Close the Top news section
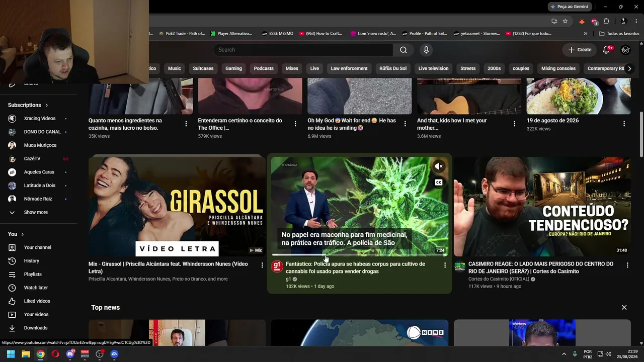 (x=624, y=307)
